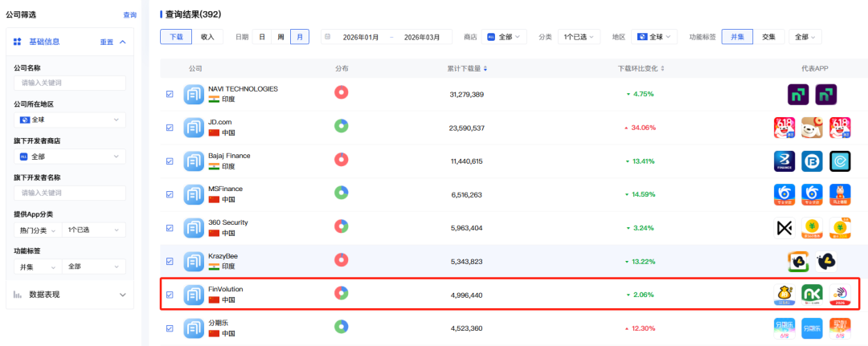Open KrazyBee second representative app

pyautogui.click(x=826, y=262)
